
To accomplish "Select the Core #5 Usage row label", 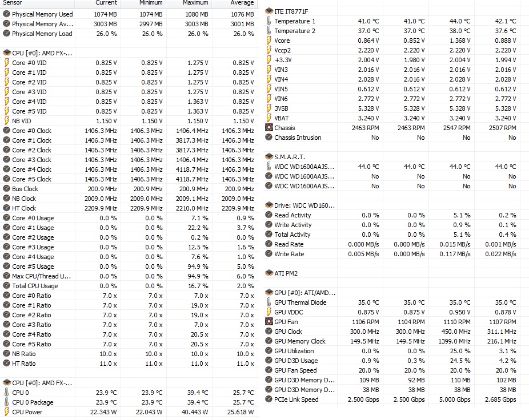I will [33, 266].
